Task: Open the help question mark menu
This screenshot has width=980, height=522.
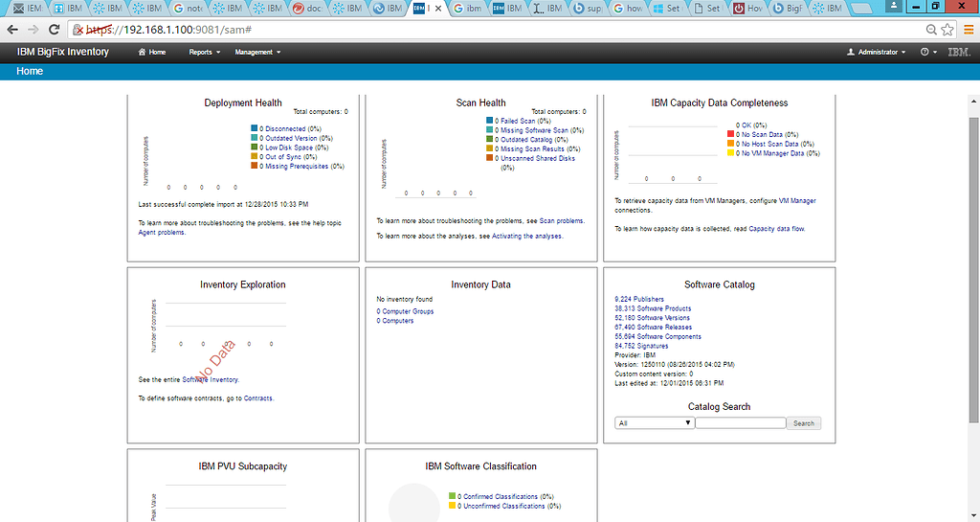Action: pyautogui.click(x=928, y=53)
